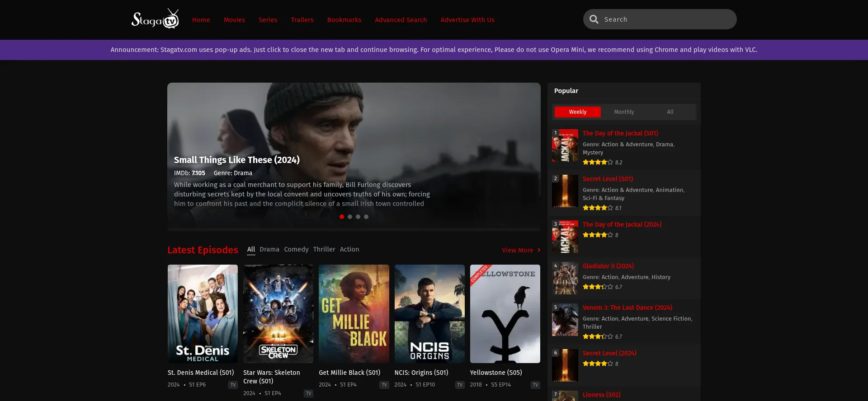Click the StagaTV logo
Image resolution: width=868 pixels, height=401 pixels.
(x=155, y=19)
